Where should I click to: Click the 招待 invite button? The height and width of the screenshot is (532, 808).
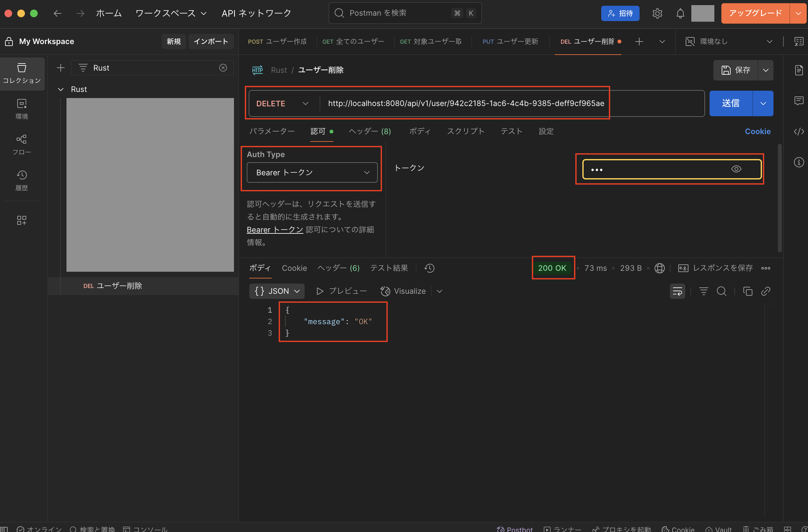click(620, 13)
